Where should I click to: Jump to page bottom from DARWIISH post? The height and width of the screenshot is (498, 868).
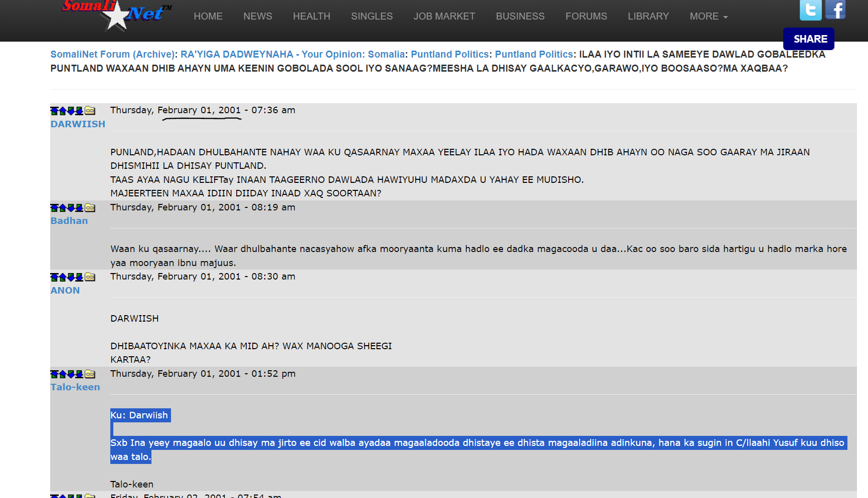pos(79,111)
